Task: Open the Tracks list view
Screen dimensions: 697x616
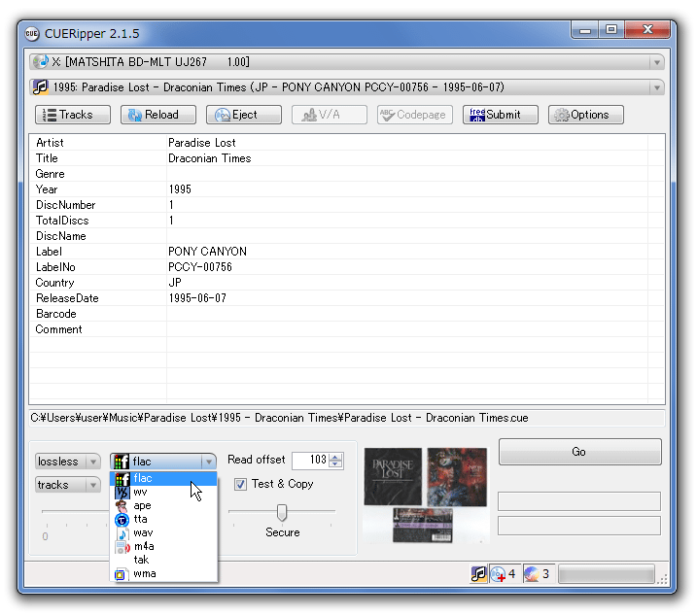Action: tap(73, 115)
